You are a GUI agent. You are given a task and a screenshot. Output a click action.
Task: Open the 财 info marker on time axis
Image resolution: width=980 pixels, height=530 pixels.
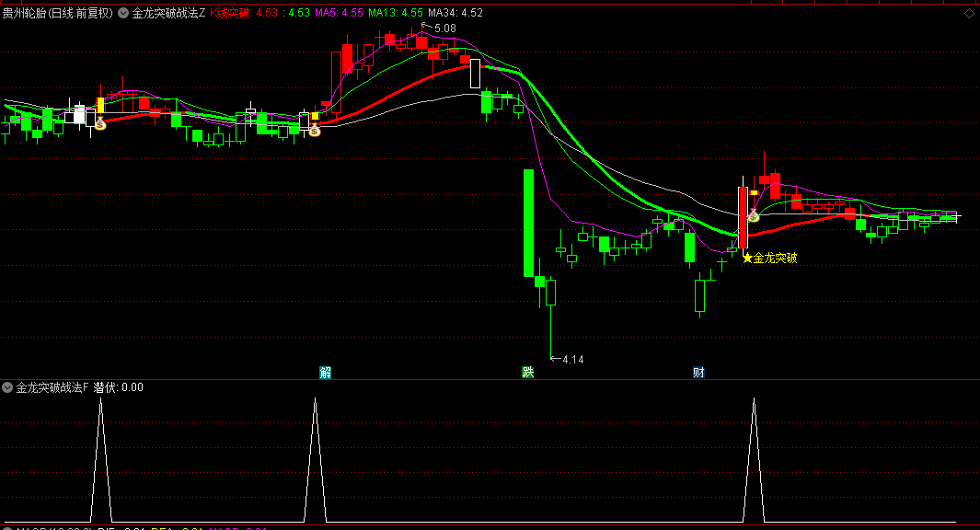pos(698,373)
